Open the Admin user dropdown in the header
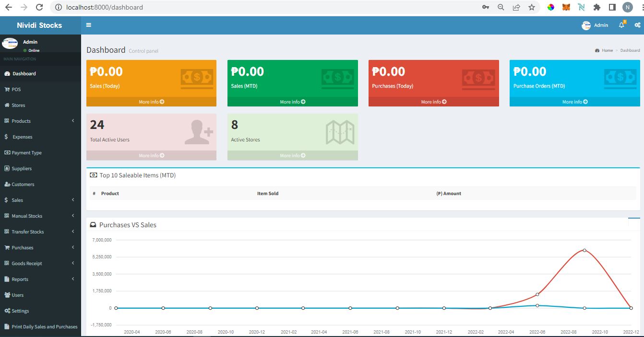 [x=595, y=25]
